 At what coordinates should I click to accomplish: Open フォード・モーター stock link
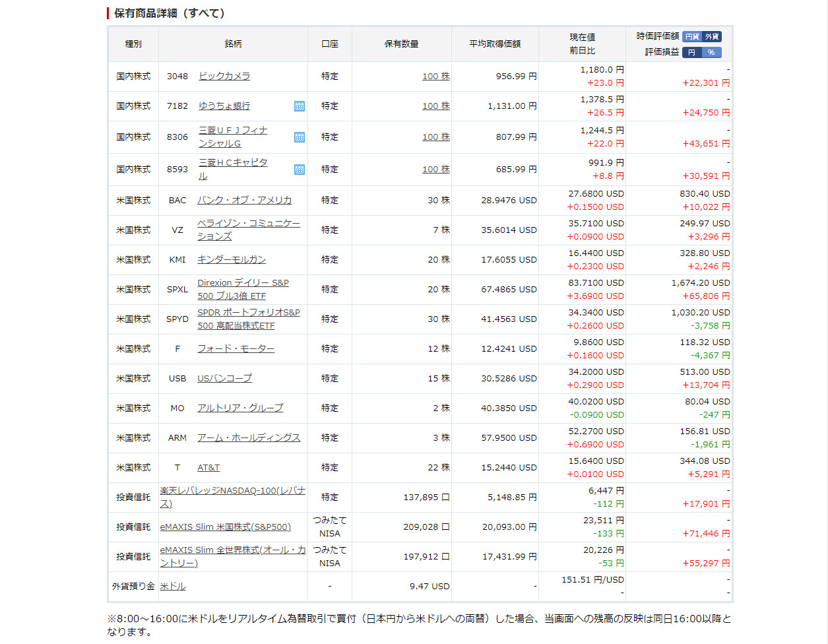coord(236,349)
